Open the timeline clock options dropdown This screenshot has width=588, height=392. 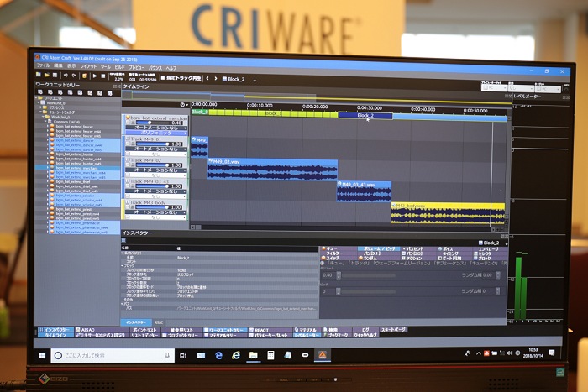coord(184,105)
